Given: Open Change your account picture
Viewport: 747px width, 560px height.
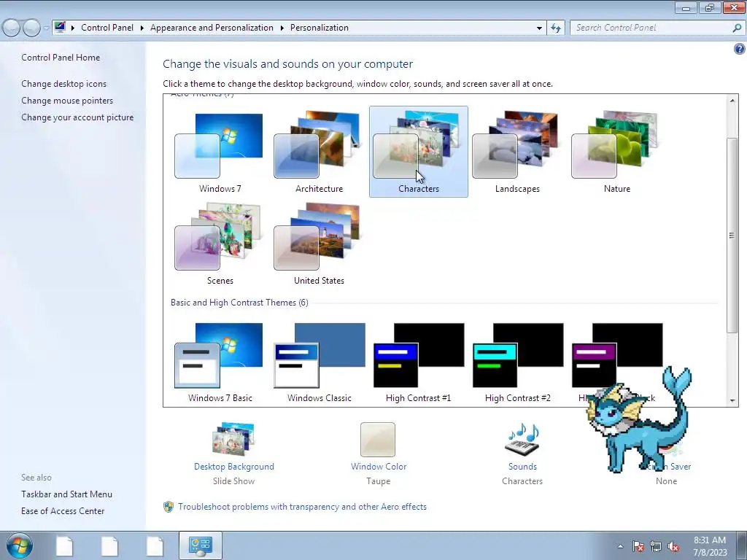Looking at the screenshot, I should click(x=77, y=117).
